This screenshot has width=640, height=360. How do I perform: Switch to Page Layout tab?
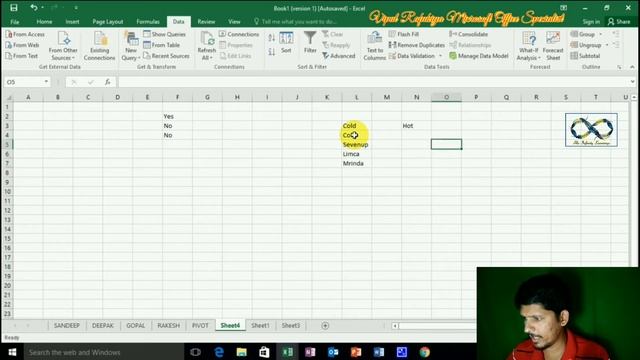point(108,22)
